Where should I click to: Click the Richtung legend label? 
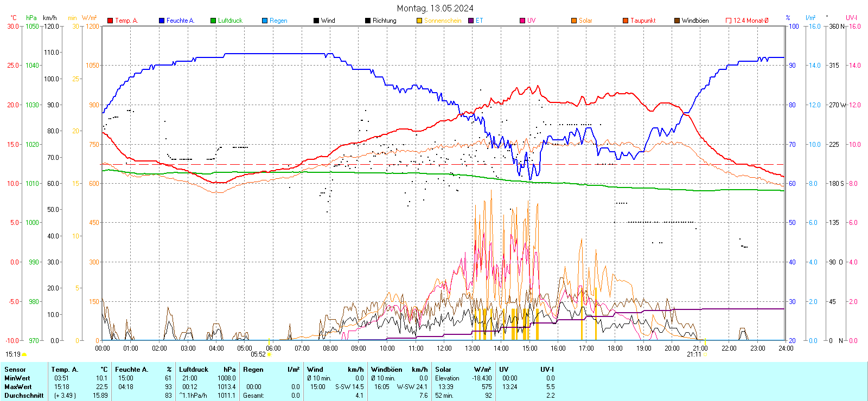click(384, 21)
